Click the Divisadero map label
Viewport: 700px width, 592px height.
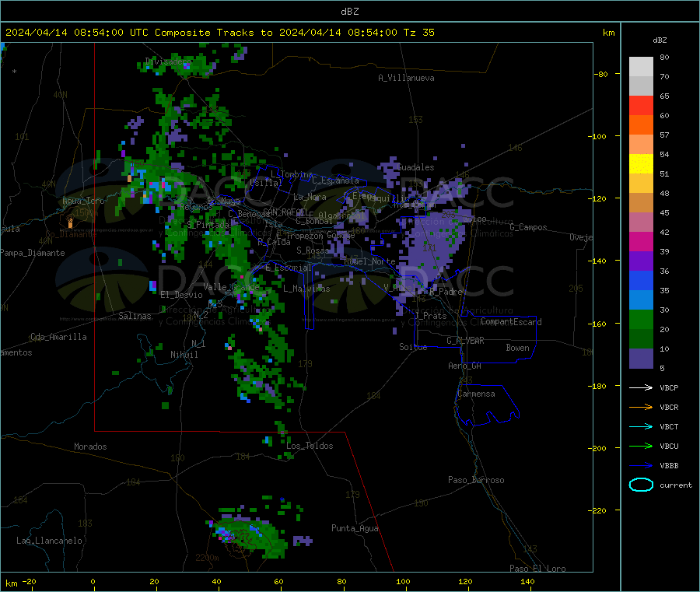click(x=168, y=61)
